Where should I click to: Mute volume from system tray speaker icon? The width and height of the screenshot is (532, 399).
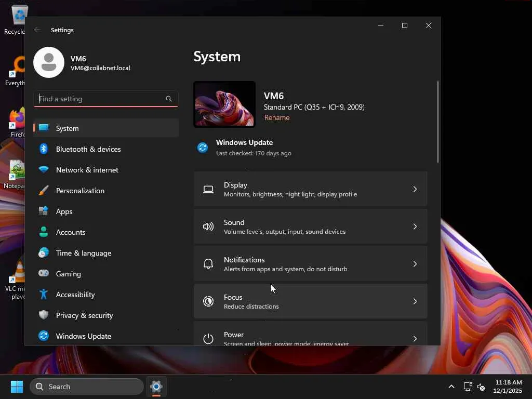[x=481, y=387]
